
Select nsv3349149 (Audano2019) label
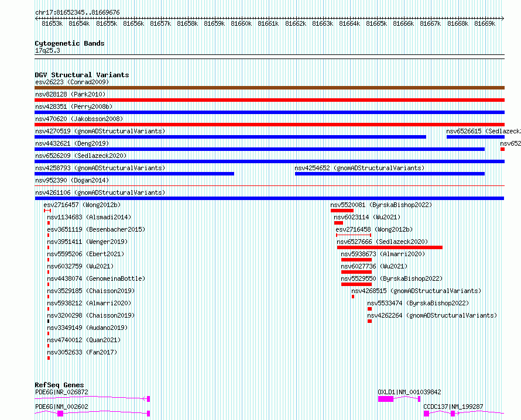click(x=87, y=328)
